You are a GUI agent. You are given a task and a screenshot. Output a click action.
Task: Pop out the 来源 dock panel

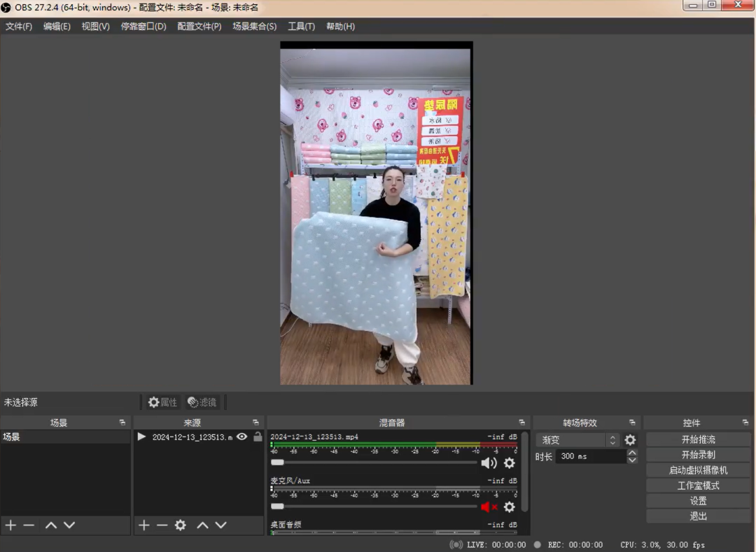coord(256,423)
